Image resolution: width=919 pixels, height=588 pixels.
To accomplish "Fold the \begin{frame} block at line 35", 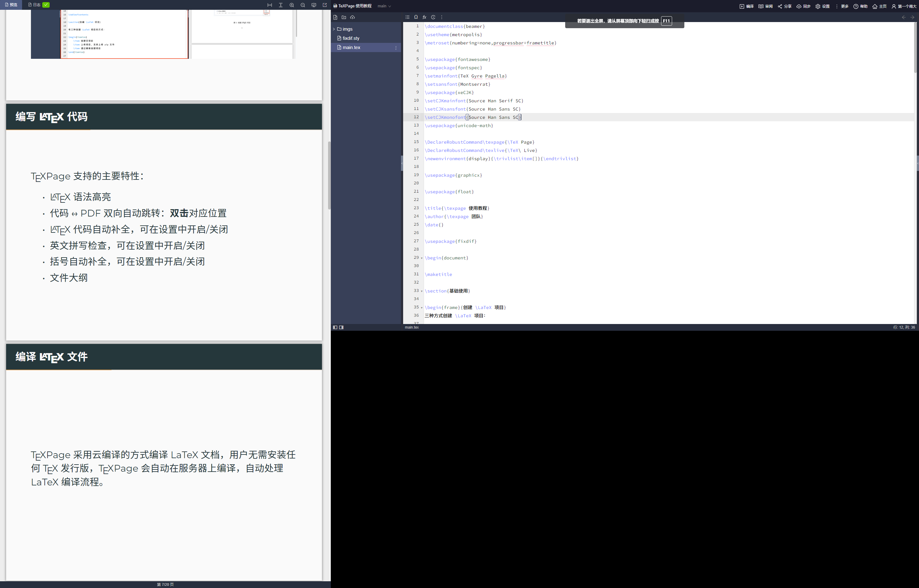I will click(422, 308).
